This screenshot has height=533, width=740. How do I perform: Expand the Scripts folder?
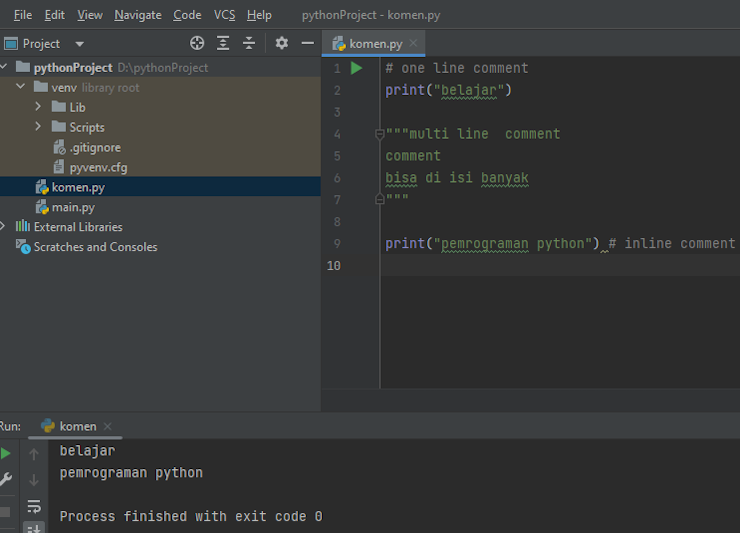[x=38, y=127]
